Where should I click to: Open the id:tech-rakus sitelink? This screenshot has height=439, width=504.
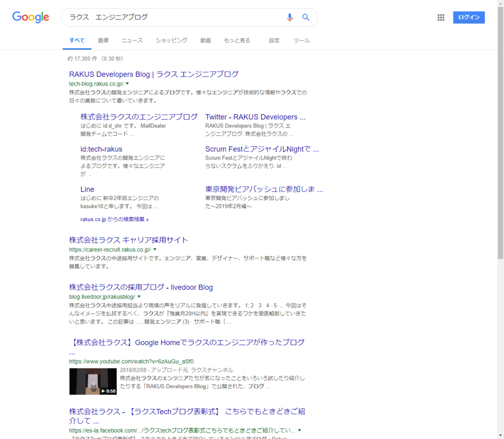click(101, 149)
